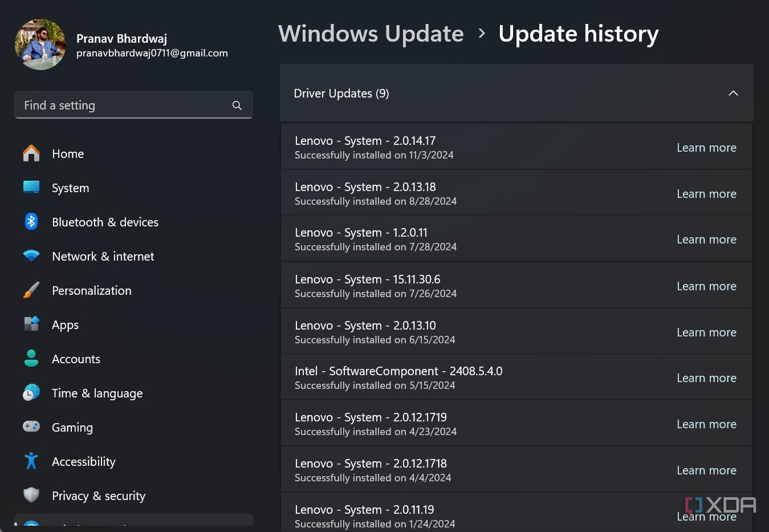Go back to Windows Update breadcrumb
The width and height of the screenshot is (769, 532).
click(371, 34)
